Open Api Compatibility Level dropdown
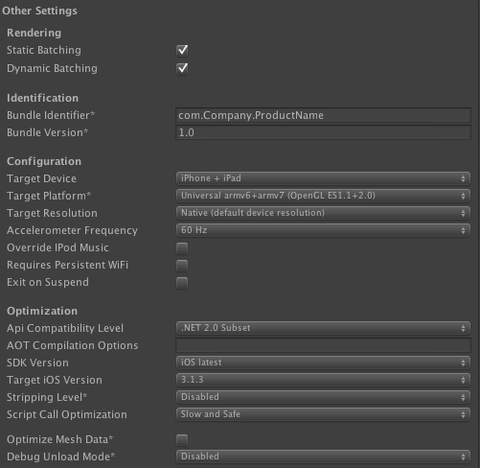The height and width of the screenshot is (468, 480). 323,328
